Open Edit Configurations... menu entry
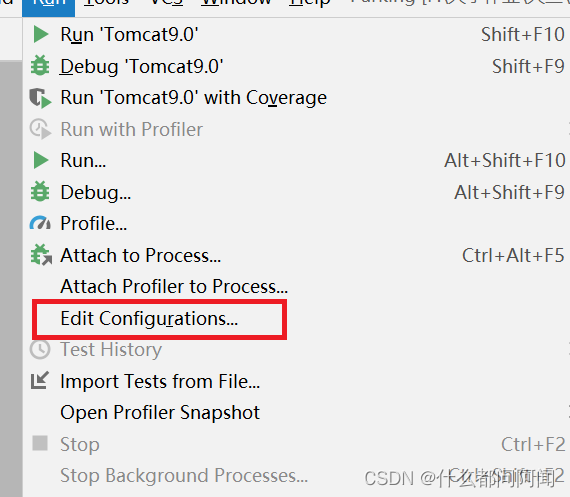The image size is (570, 497). point(149,319)
